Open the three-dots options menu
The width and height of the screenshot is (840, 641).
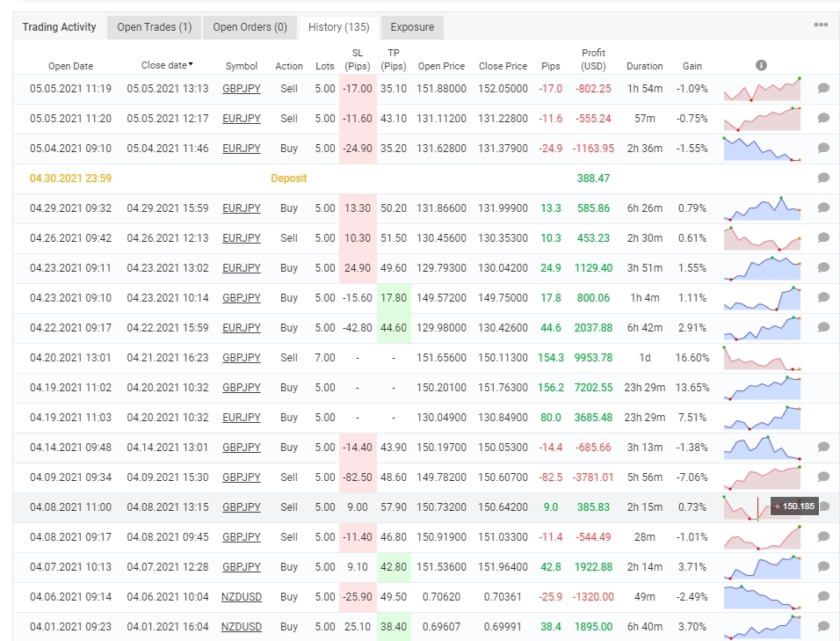[x=821, y=25]
